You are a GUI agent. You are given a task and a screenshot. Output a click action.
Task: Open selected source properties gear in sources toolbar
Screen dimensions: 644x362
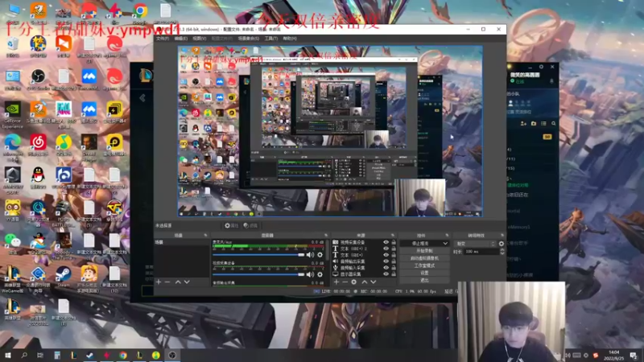(353, 282)
